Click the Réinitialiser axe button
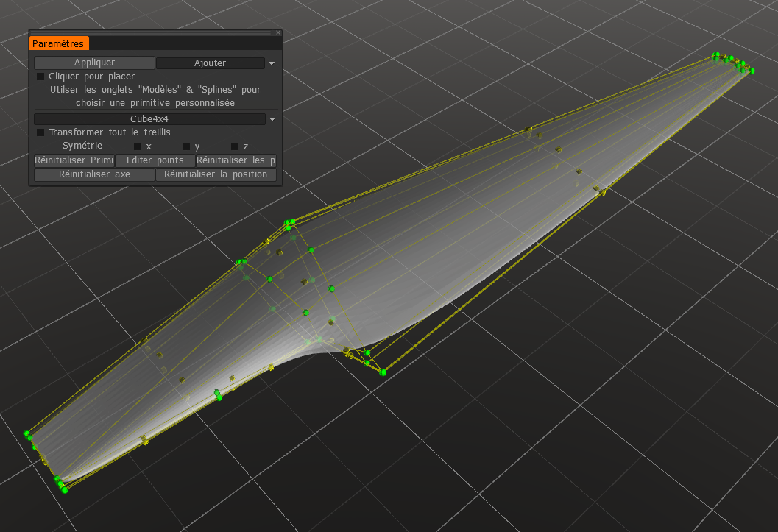The width and height of the screenshot is (778, 532). [x=94, y=174]
